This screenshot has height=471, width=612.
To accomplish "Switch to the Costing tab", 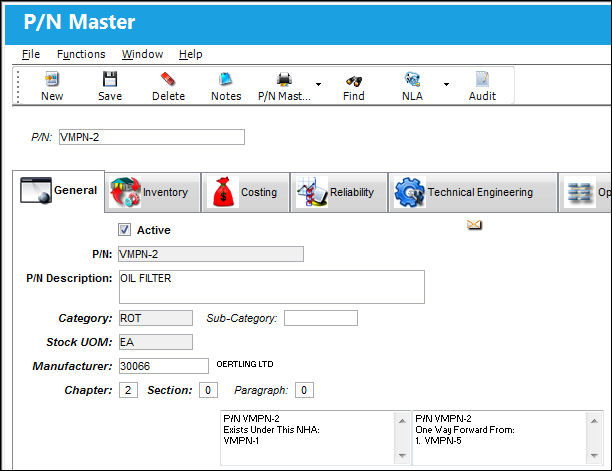I will pyautogui.click(x=246, y=192).
